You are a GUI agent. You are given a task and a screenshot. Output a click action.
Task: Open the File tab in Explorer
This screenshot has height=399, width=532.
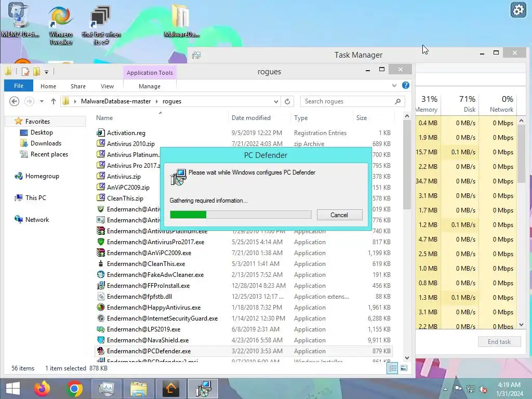pyautogui.click(x=19, y=86)
